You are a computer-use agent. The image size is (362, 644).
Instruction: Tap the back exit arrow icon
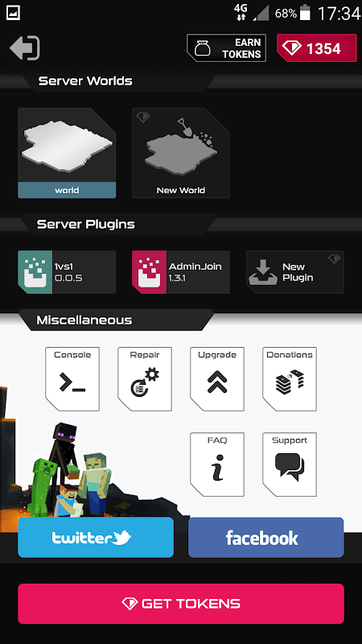(x=25, y=48)
